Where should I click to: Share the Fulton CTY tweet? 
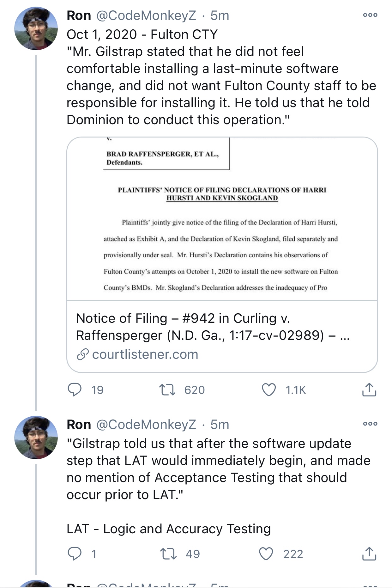[x=369, y=390]
